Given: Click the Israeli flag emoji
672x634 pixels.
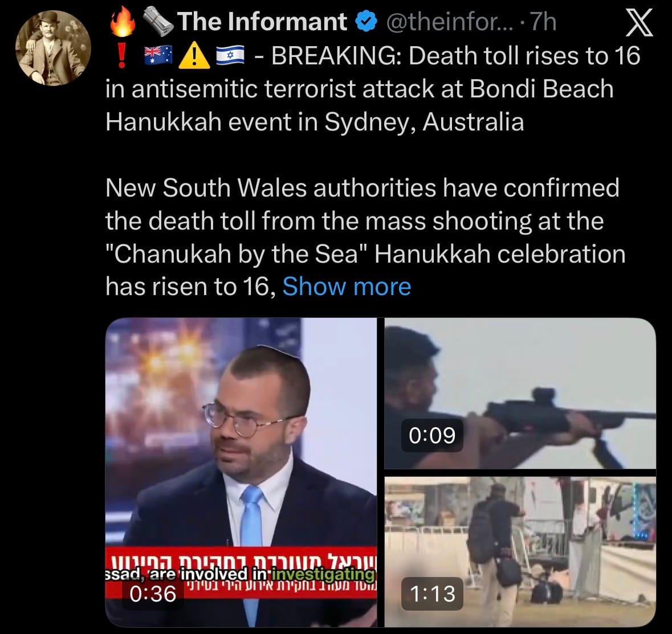Looking at the screenshot, I should click(x=230, y=56).
